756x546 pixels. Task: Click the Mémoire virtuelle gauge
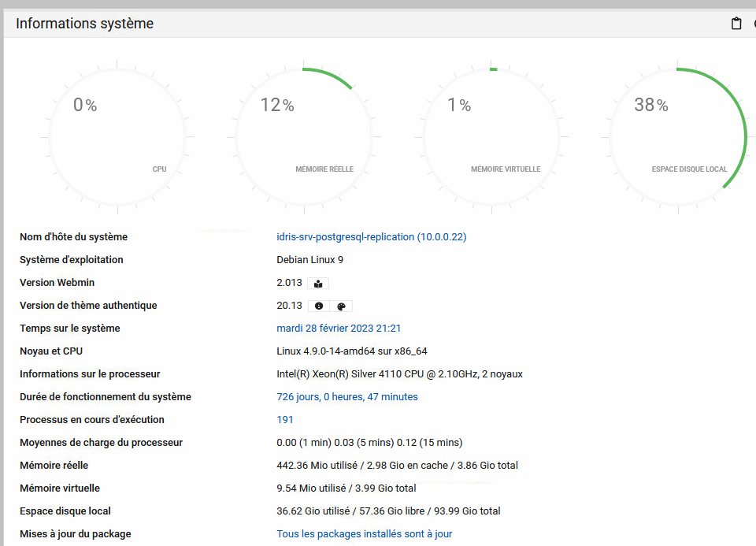pyautogui.click(x=491, y=137)
